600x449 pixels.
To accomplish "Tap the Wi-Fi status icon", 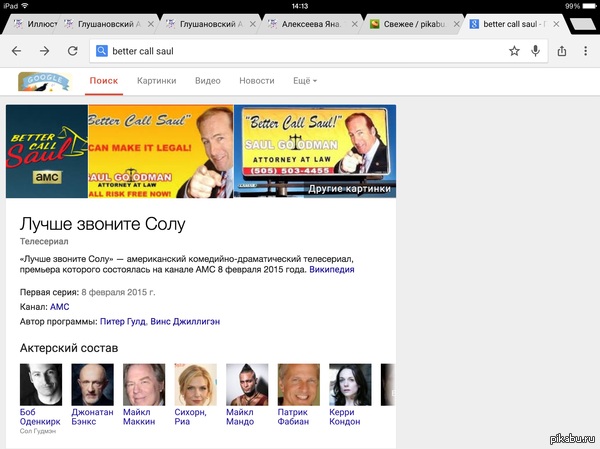I will pyautogui.click(x=25, y=6).
